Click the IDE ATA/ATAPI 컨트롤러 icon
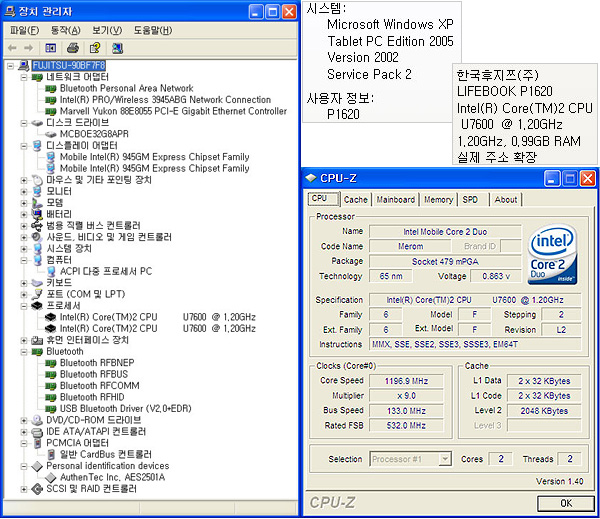This screenshot has height=519, width=600. pos(37,432)
